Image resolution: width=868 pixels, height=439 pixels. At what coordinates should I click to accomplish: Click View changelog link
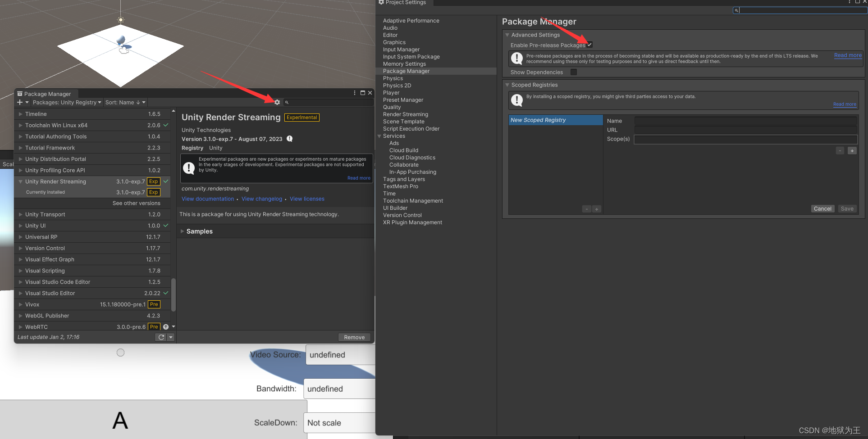[262, 199]
